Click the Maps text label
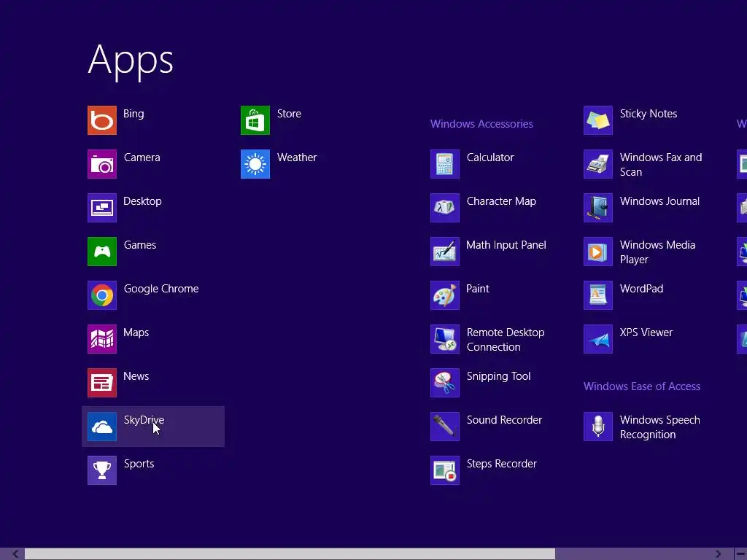This screenshot has width=747, height=560. pos(136,332)
